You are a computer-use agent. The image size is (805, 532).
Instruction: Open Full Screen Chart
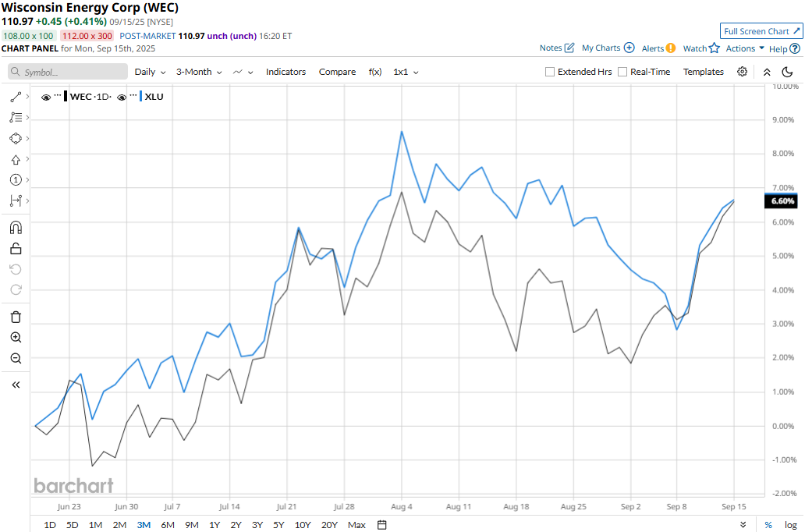pos(761,31)
